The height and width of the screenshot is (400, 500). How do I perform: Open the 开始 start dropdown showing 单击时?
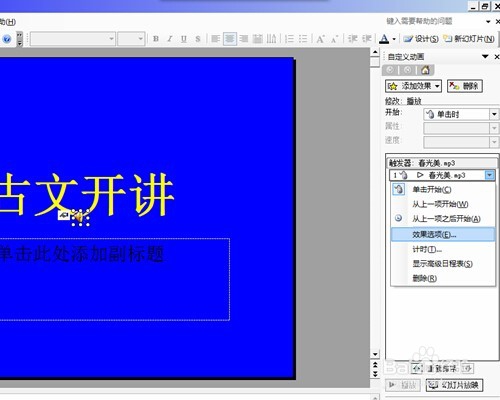click(461, 114)
